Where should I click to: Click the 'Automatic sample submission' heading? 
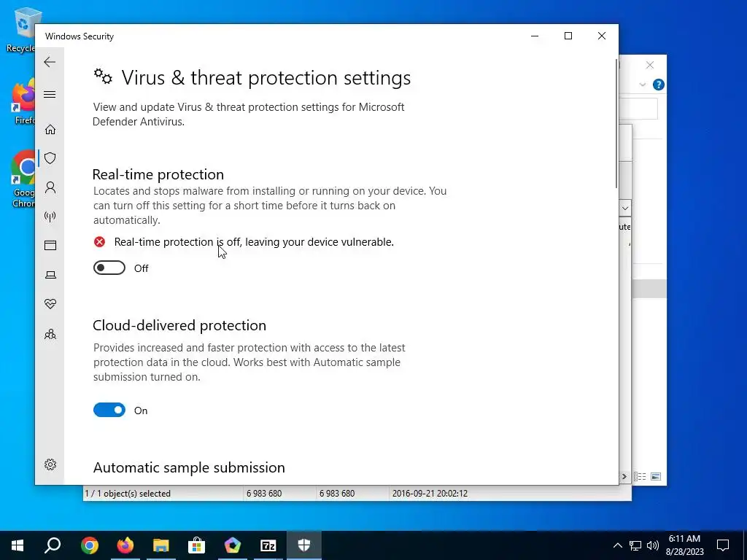point(189,467)
